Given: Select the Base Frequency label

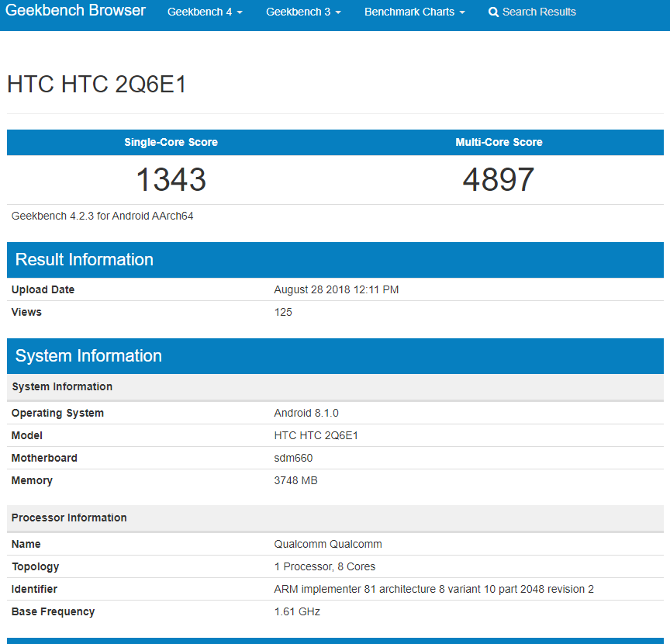Looking at the screenshot, I should (x=53, y=612).
